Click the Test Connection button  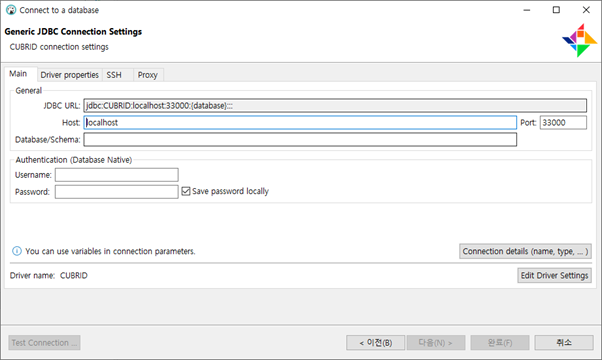(x=44, y=342)
